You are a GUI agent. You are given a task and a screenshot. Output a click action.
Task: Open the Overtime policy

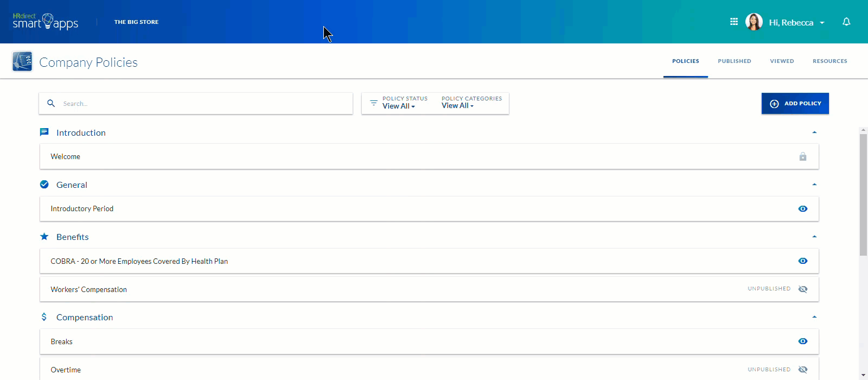pyautogui.click(x=429, y=370)
